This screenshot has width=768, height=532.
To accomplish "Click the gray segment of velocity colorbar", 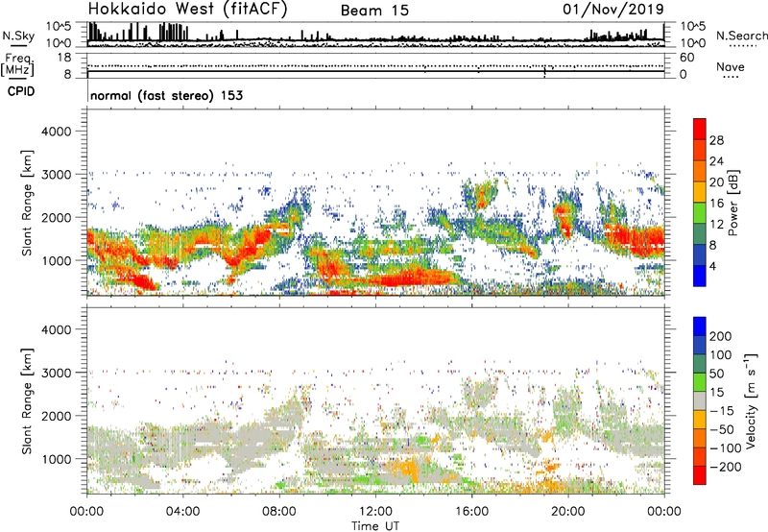I will coord(700,400).
